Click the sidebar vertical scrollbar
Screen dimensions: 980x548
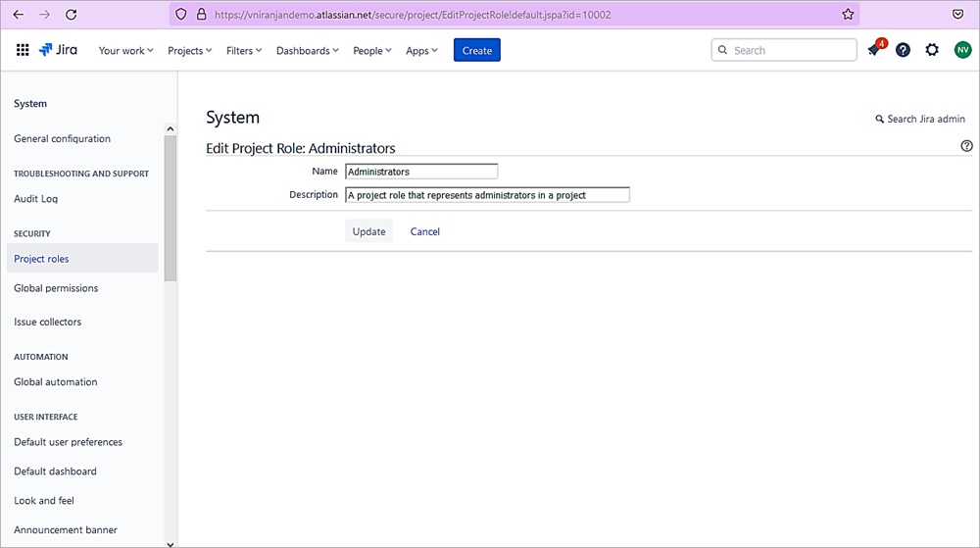(171, 208)
